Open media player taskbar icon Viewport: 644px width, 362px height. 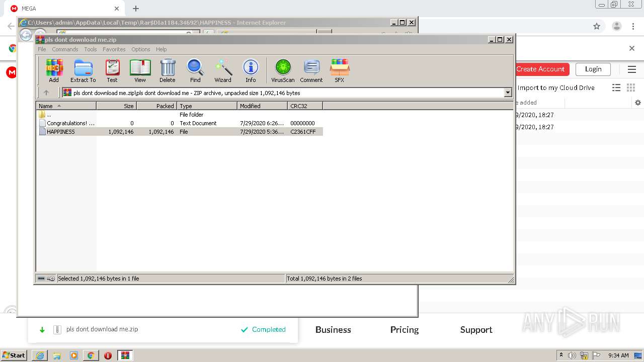click(74, 355)
